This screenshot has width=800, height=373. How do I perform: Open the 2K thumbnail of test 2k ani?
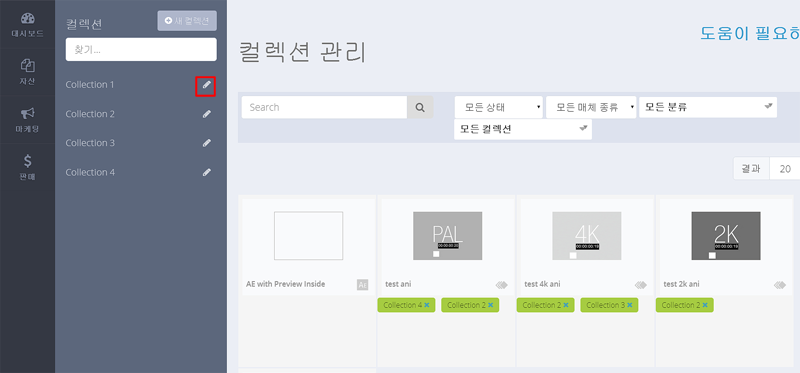[726, 236]
